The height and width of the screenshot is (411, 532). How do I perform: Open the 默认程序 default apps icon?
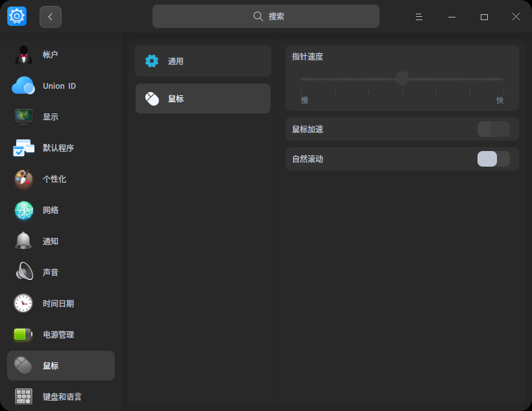tap(23, 148)
